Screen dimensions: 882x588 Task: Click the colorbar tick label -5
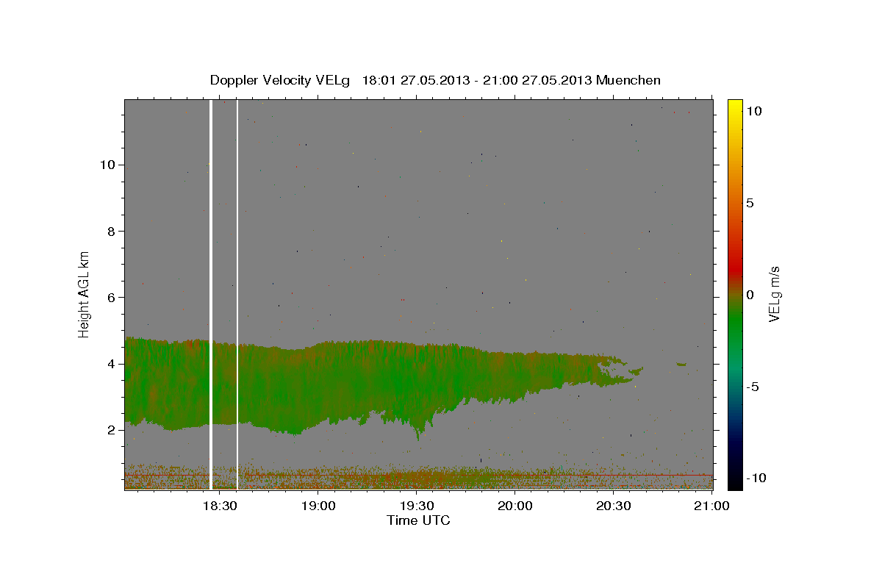pyautogui.click(x=753, y=387)
